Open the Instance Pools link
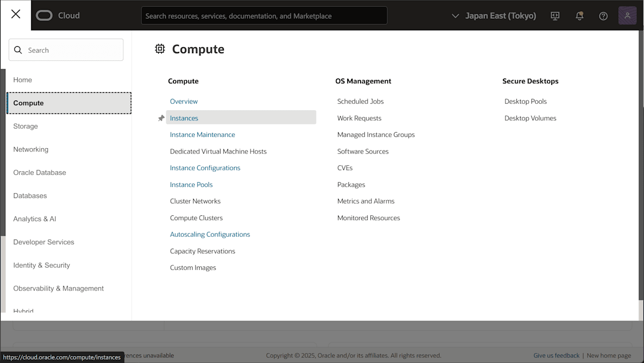The image size is (644, 363). (191, 185)
